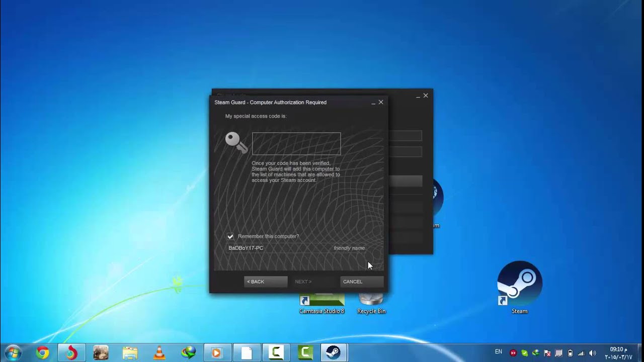This screenshot has width=644, height=362.
Task: Open the red flame browser taskbar icon
Action: tap(71, 353)
